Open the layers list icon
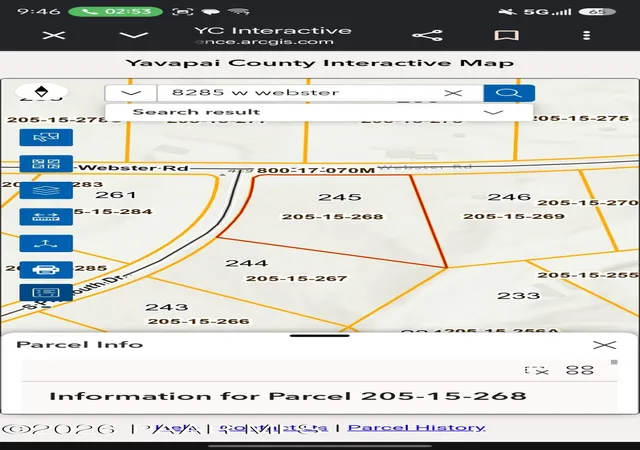640x450 pixels. click(x=46, y=190)
